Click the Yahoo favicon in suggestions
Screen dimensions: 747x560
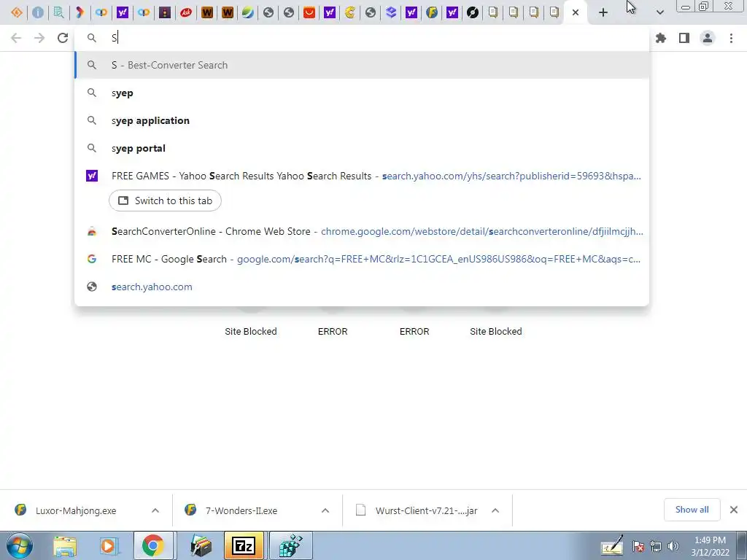(92, 176)
